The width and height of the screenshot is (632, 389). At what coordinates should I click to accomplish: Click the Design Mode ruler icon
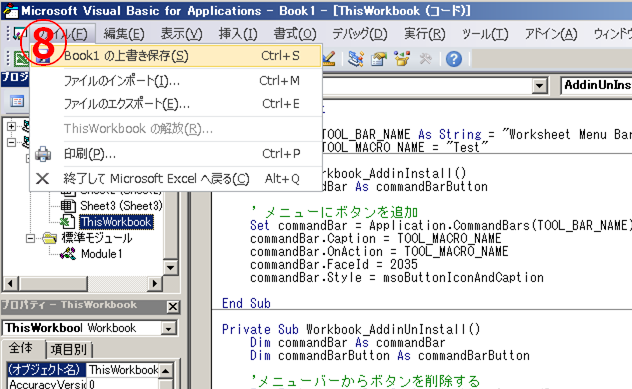click(329, 59)
